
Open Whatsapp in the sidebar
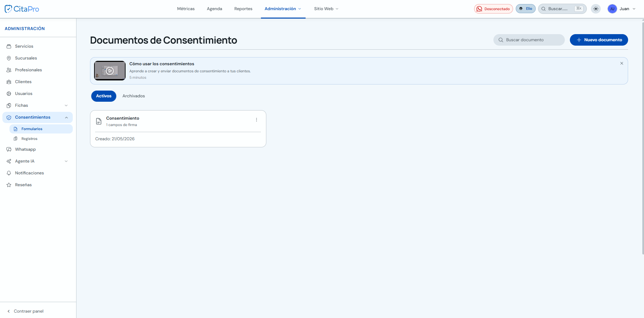point(38,149)
